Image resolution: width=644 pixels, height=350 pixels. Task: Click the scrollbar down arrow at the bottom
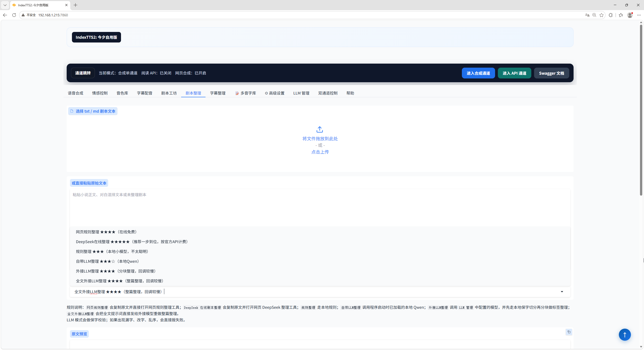641,347
